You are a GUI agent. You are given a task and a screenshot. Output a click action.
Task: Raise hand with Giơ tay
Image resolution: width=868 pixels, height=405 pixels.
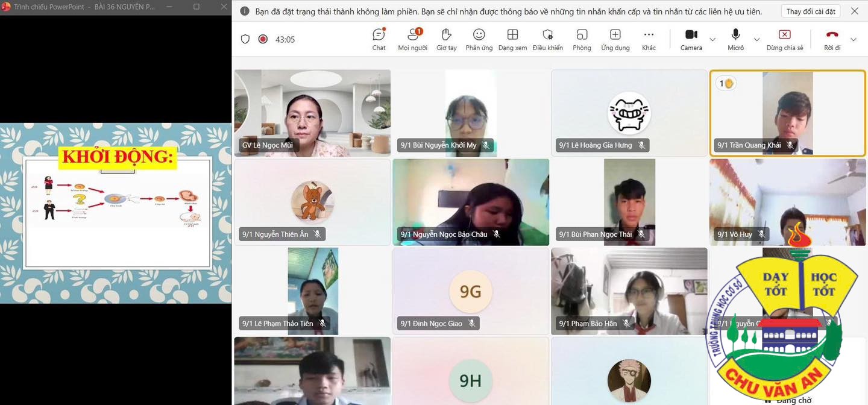(446, 39)
